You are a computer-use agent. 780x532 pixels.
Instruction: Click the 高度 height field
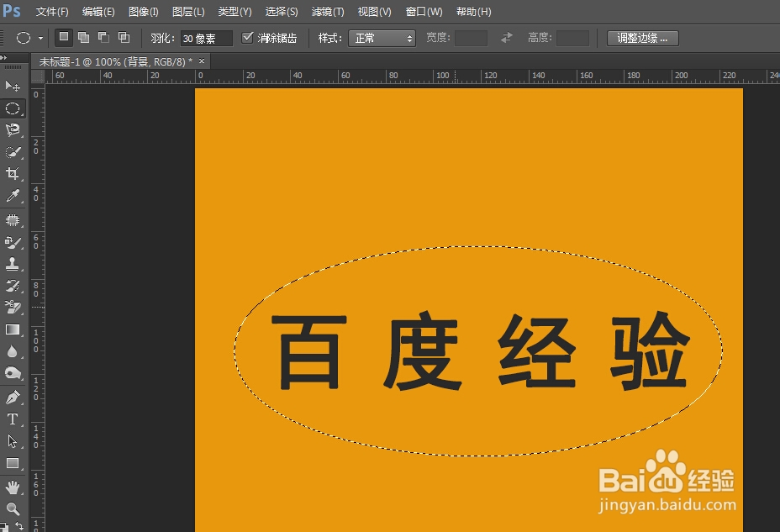[x=572, y=39]
